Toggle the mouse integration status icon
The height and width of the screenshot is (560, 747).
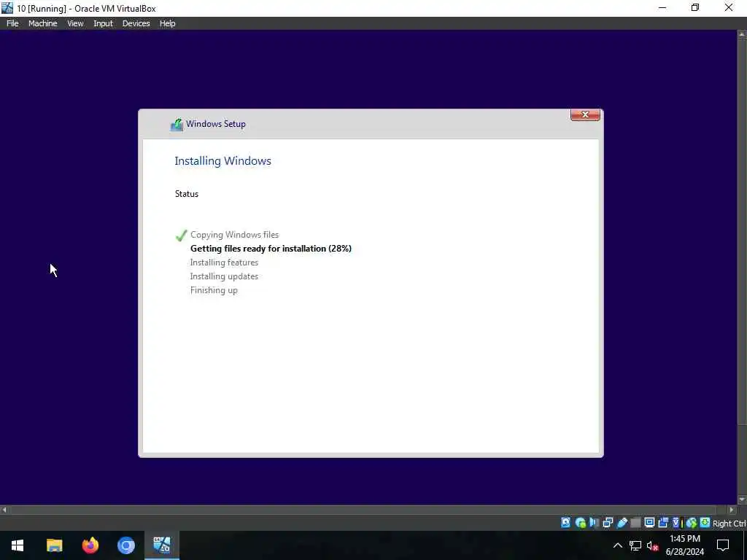click(x=692, y=523)
